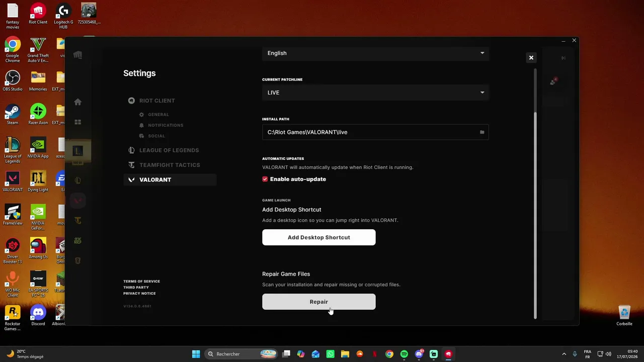Browse for install path folder icon
644x362 pixels.
click(482, 132)
